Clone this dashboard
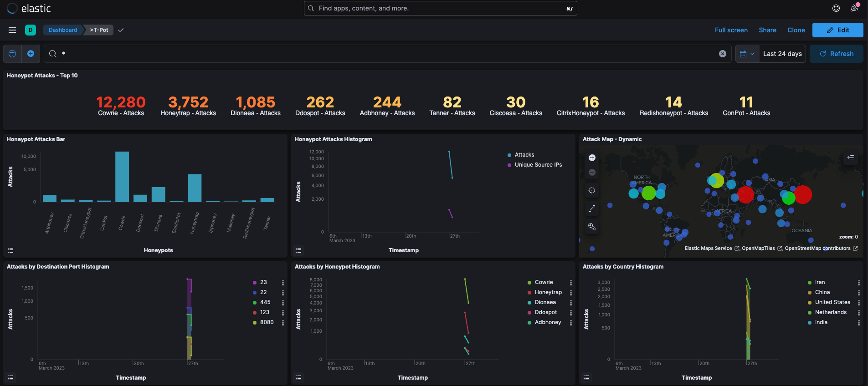This screenshot has height=386, width=868. 796,30
